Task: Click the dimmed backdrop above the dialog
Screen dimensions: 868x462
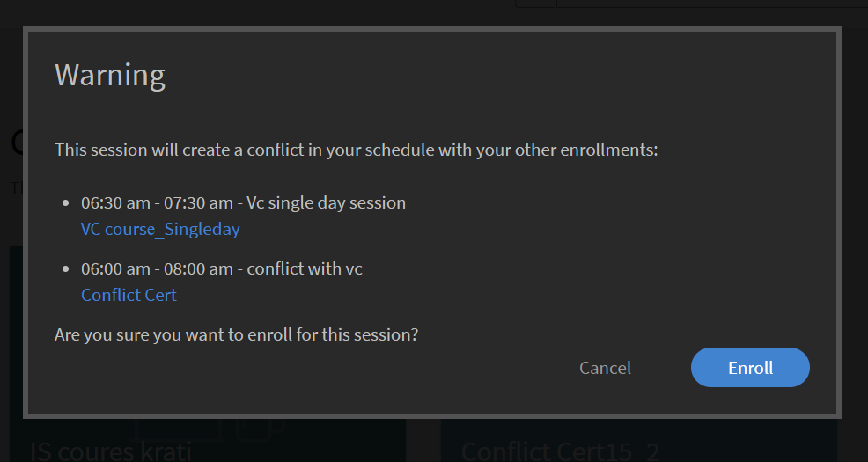Action: coord(264,12)
